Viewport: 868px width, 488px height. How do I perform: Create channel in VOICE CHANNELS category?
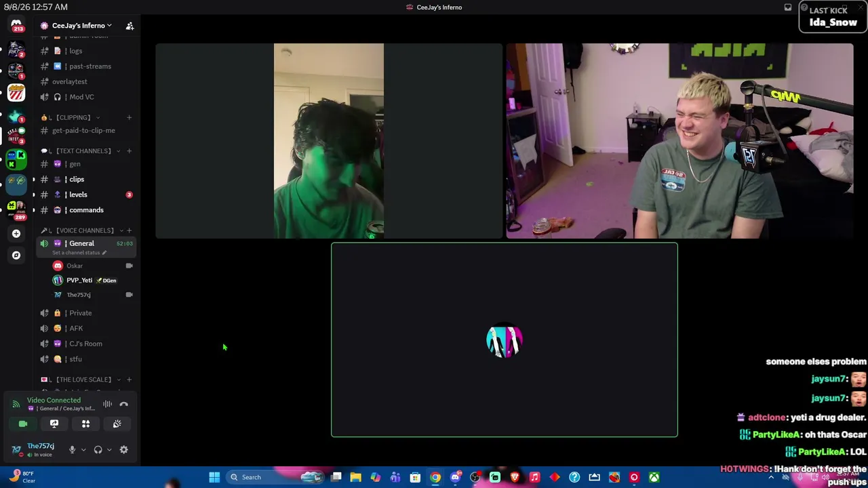(130, 230)
